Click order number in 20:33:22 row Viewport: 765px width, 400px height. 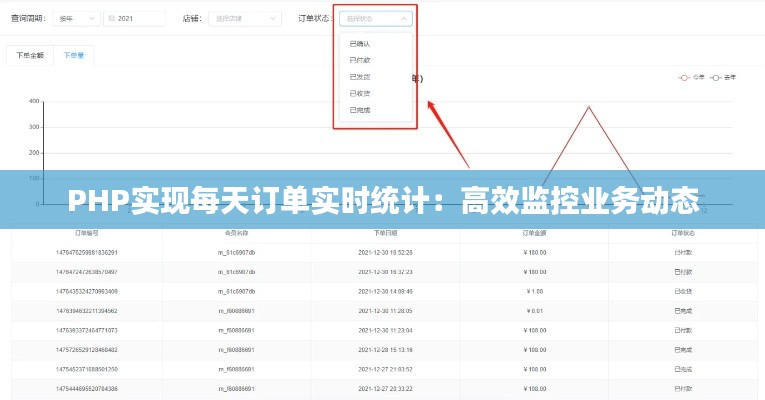click(87, 389)
